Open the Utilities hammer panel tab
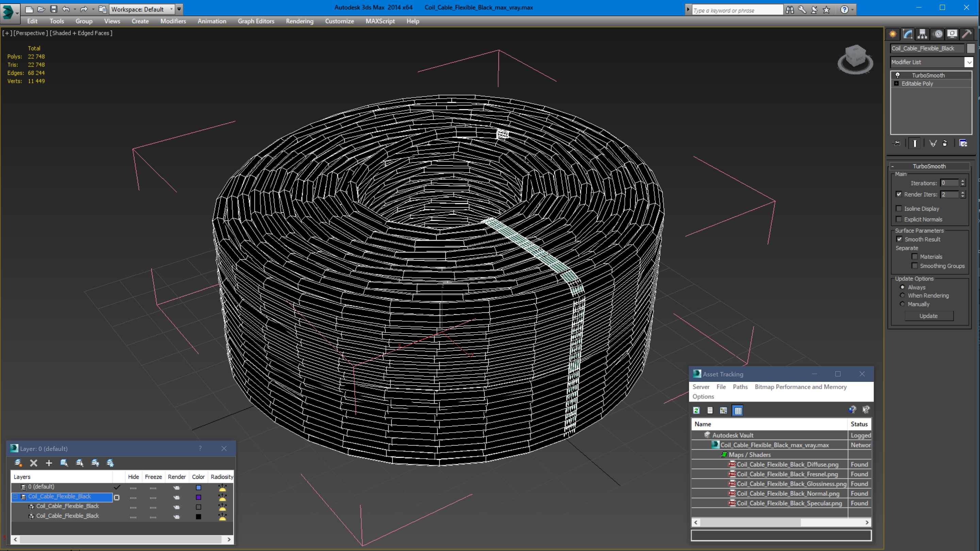 click(967, 34)
